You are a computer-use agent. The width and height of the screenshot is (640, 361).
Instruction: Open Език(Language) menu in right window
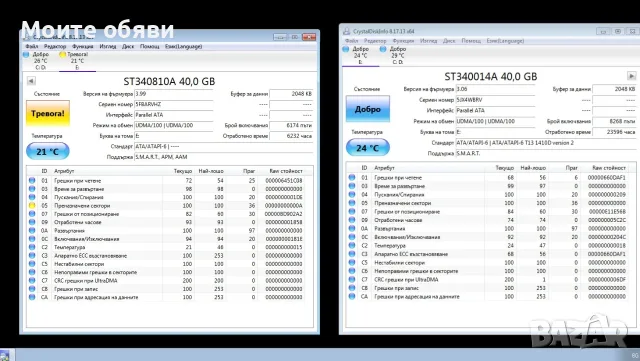(x=505, y=41)
